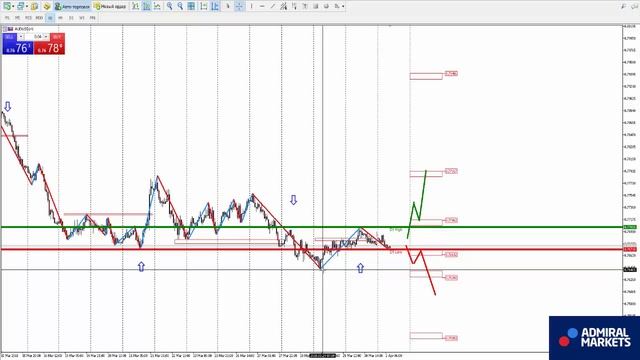Image resolution: width=640 pixels, height=360 pixels.
Task: Toggle chart auto scroll
Action: 204,6
